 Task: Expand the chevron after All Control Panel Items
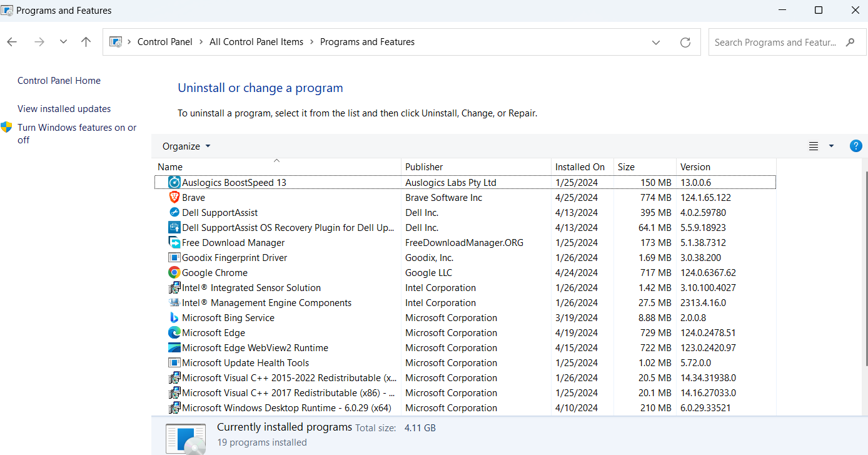tap(312, 42)
